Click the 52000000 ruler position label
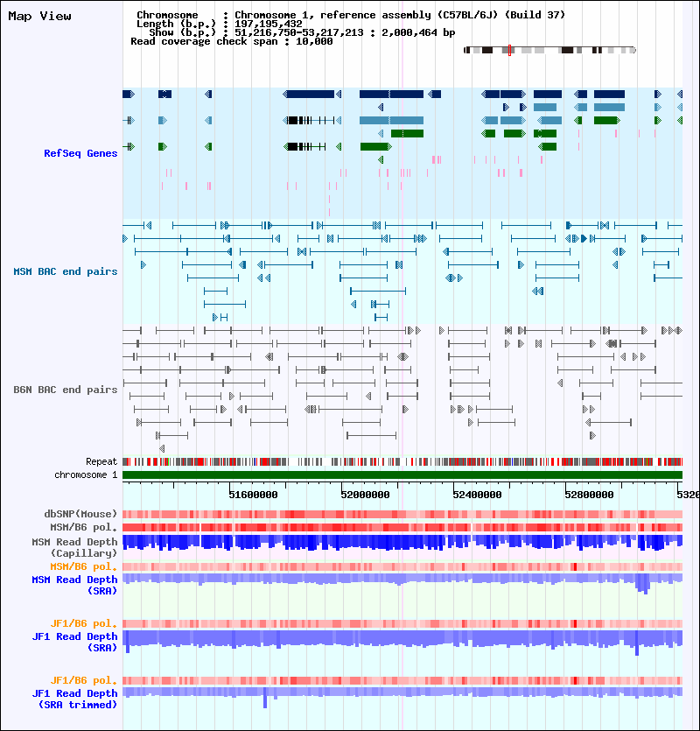The width and height of the screenshot is (700, 731). pyautogui.click(x=365, y=495)
